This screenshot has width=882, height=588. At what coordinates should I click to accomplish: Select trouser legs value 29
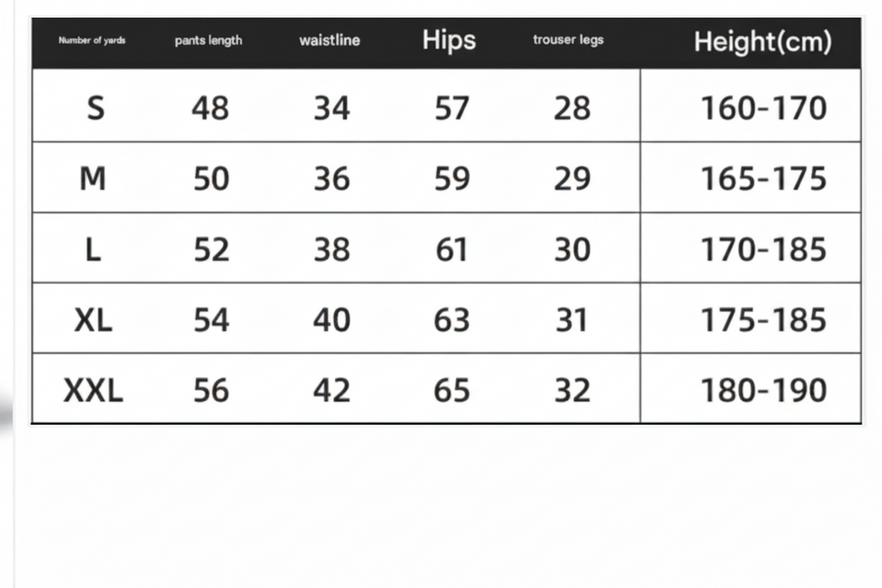click(572, 179)
